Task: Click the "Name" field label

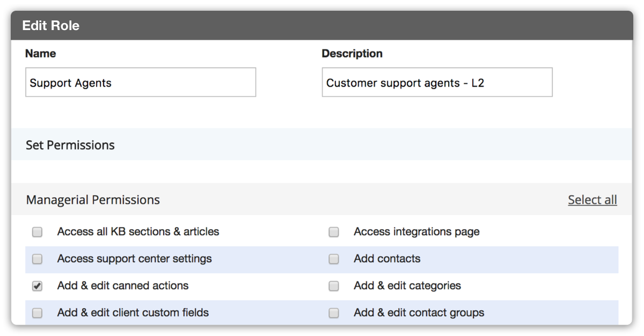Action: [x=40, y=54]
